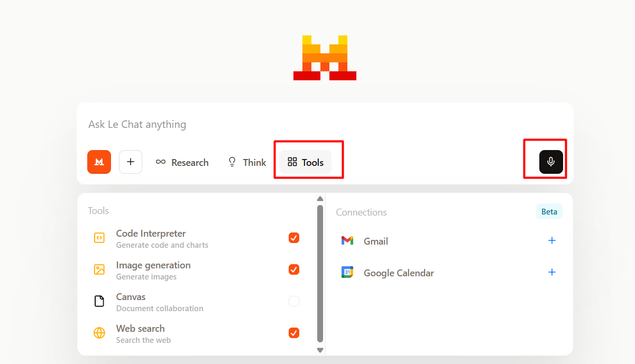Enable the Canvas checkbox
This screenshot has width=635, height=364.
[294, 301]
